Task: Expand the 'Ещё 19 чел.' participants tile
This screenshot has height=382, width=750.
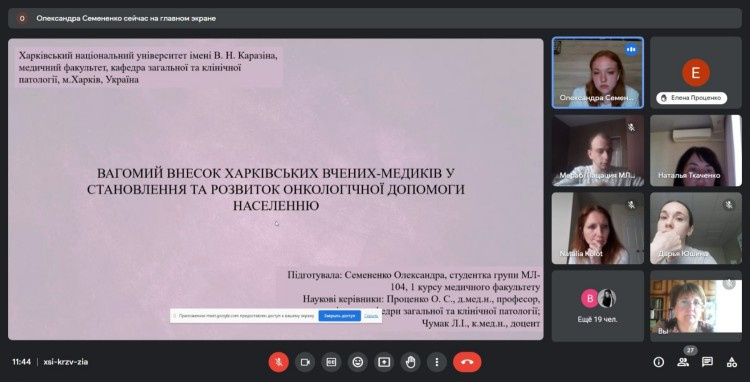Action: (x=598, y=306)
